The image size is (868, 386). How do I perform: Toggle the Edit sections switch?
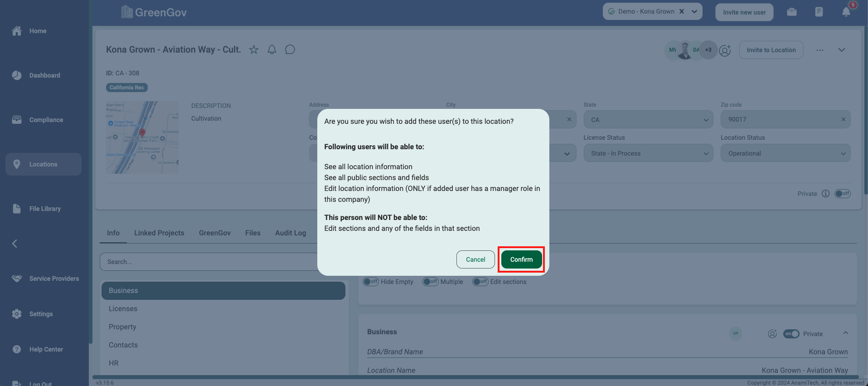click(480, 282)
